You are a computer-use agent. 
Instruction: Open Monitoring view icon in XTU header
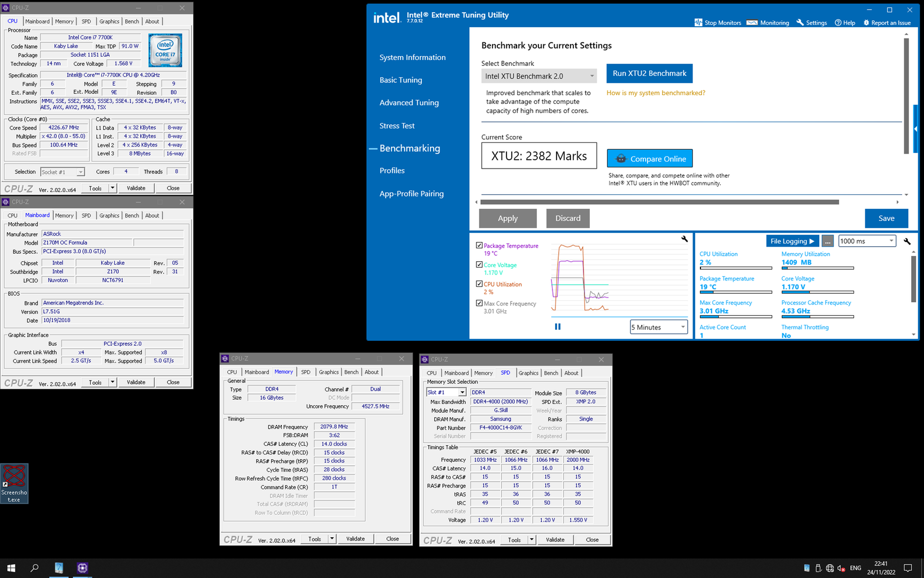tap(752, 22)
